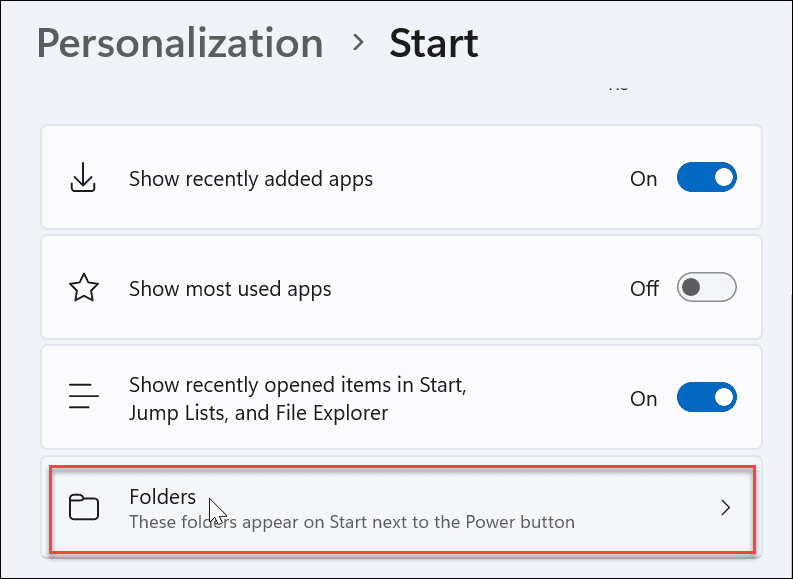793x579 pixels.
Task: Click the "Jump Lists, and File Explorer" text line
Action: pyautogui.click(x=258, y=412)
